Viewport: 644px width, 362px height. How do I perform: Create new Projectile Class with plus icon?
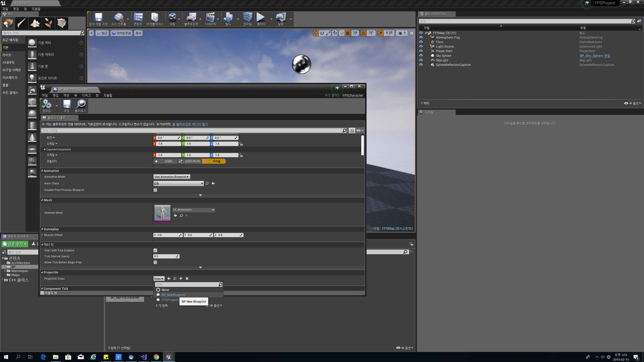(x=181, y=279)
